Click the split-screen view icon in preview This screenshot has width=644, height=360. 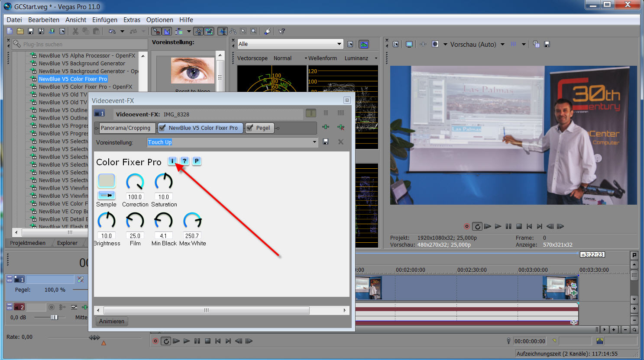click(x=435, y=44)
